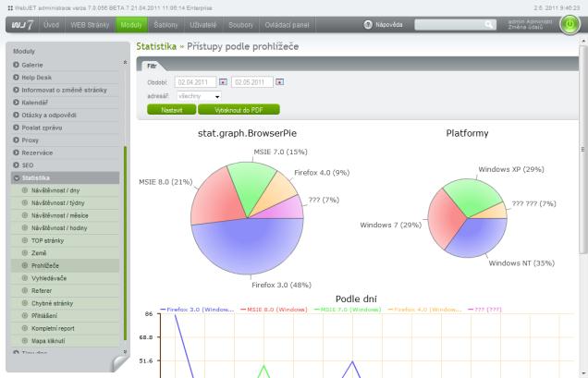This screenshot has width=588, height=378.
Task: Select the Filtr tab
Action: [152, 66]
